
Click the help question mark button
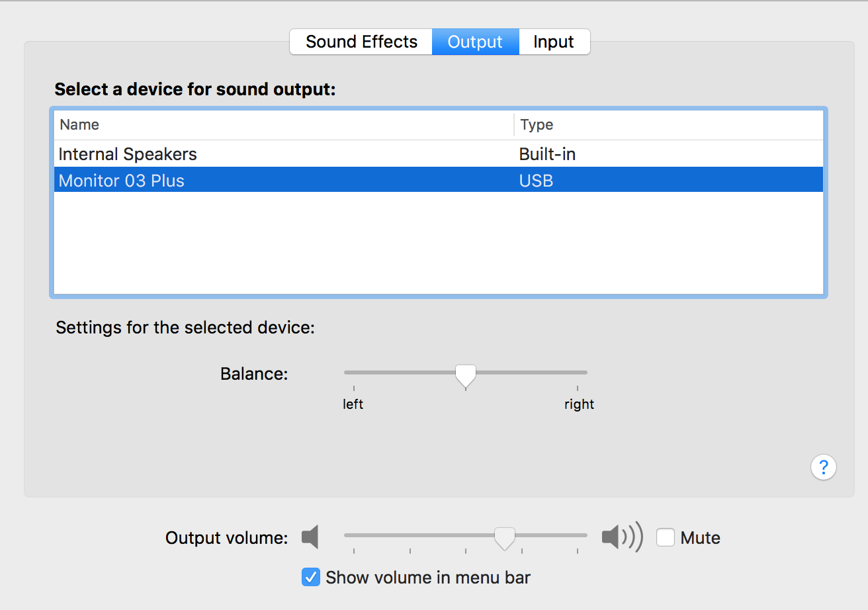(823, 468)
